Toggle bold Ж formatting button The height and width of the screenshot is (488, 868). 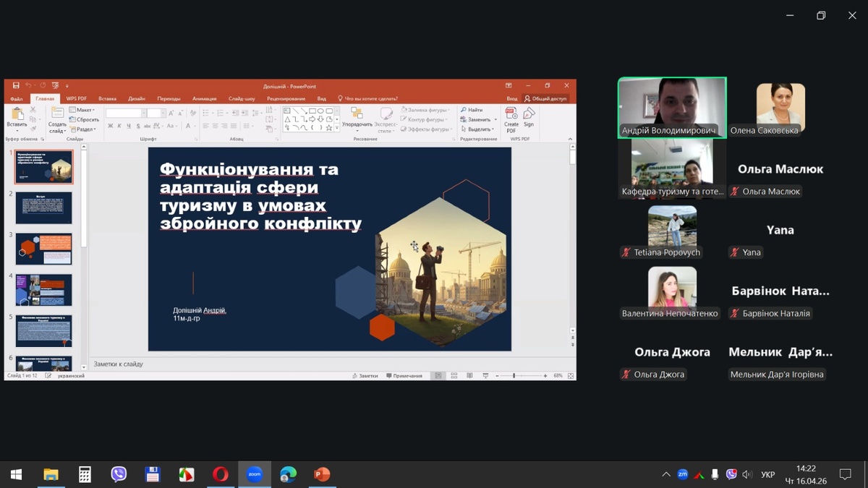tap(111, 126)
